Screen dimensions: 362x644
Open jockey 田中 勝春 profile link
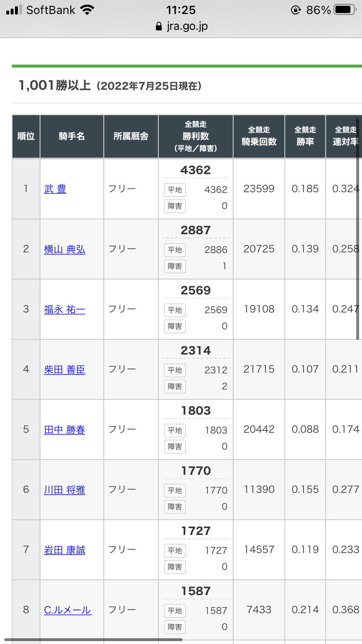click(x=65, y=430)
